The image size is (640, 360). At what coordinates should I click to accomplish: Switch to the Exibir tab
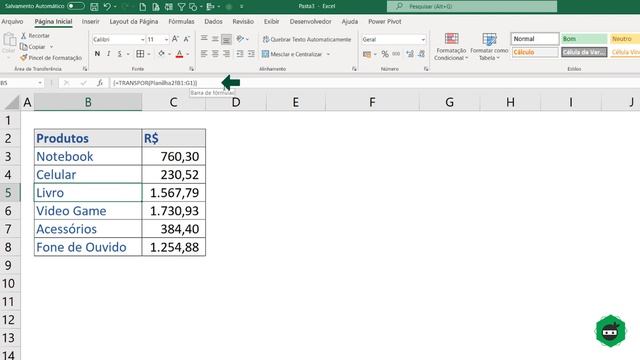tap(271, 22)
